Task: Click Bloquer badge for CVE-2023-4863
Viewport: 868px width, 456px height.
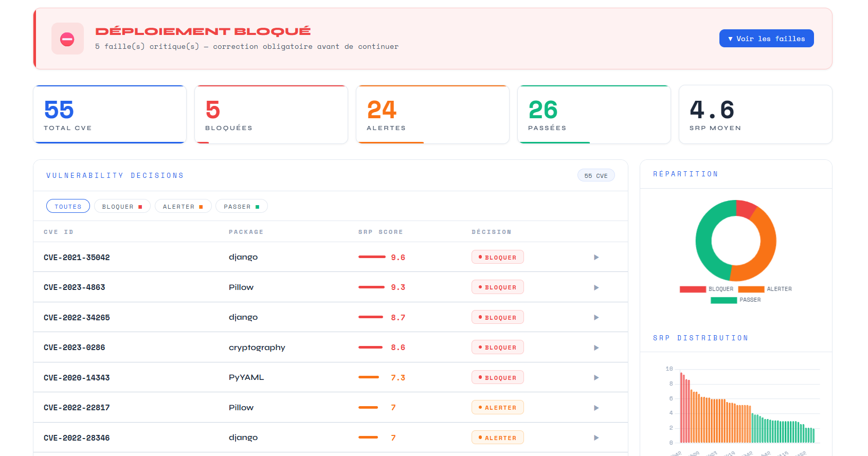Action: (x=497, y=287)
